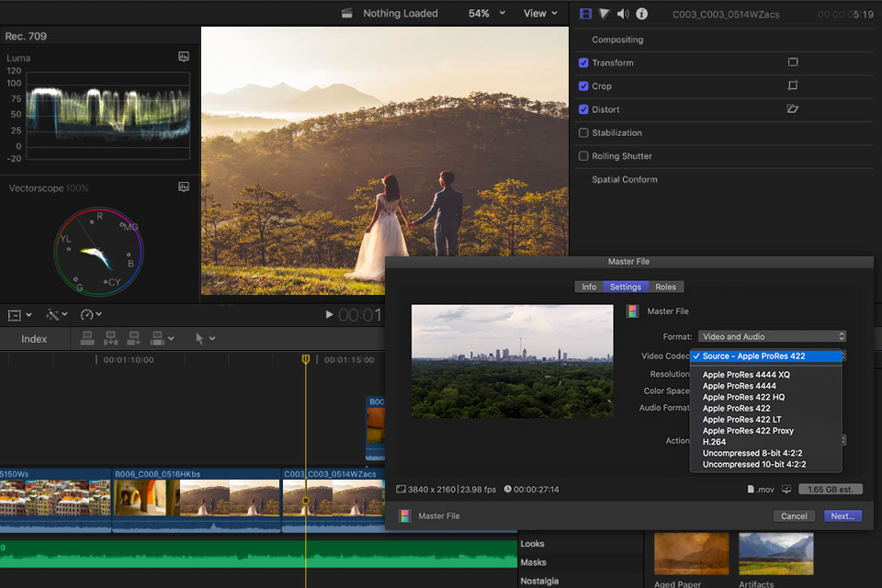Viewport: 882px width, 588px height.
Task: Choose Apple ProRes 422 LT codec
Action: (x=766, y=419)
